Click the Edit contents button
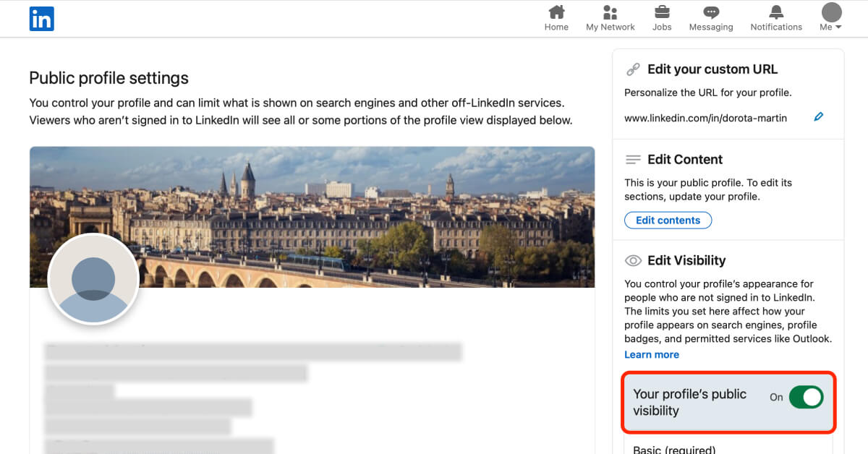Viewport: 868px width, 454px height. [x=668, y=220]
